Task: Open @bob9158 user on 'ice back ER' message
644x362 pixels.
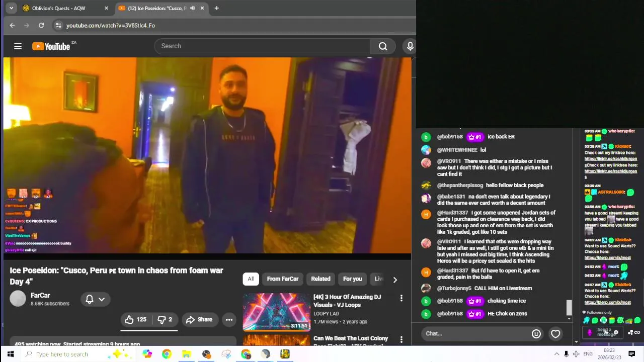Action: tap(450, 137)
